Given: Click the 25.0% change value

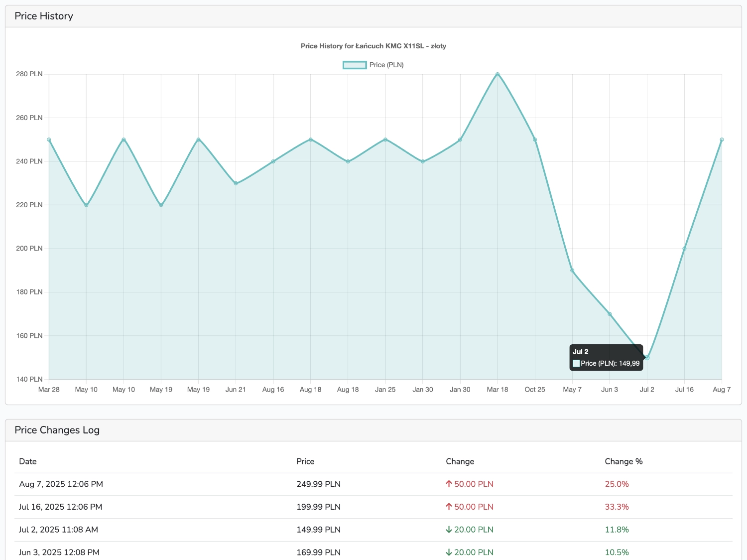Looking at the screenshot, I should click(x=617, y=484).
